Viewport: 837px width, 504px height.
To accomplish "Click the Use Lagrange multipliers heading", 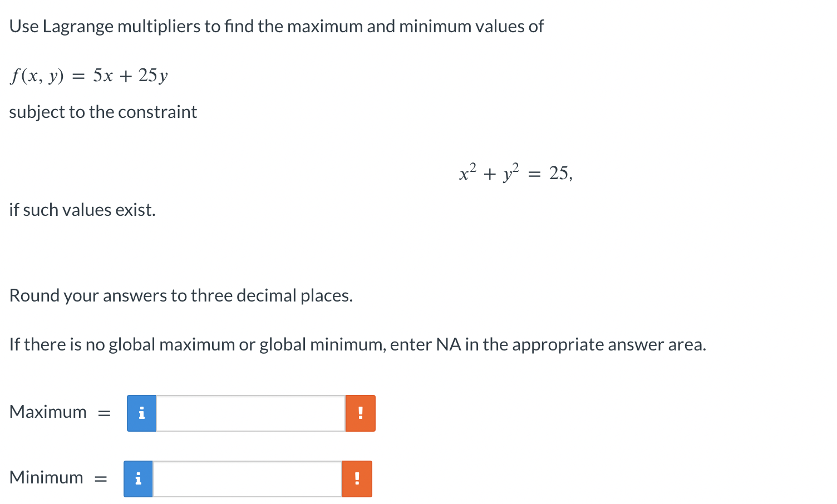I will click(277, 26).
